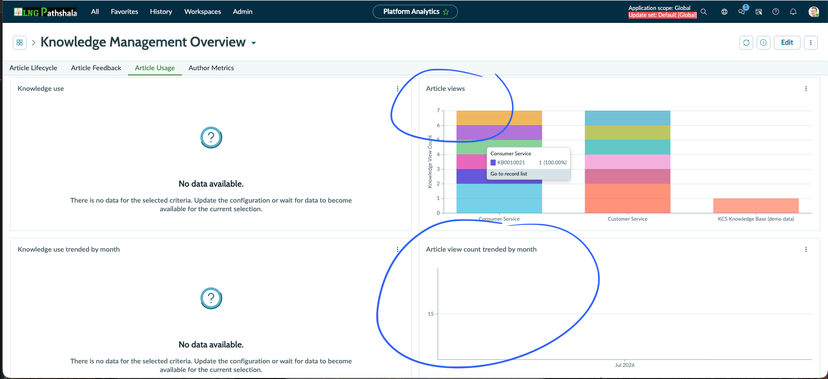Open Article view count trended options menu

(806, 250)
